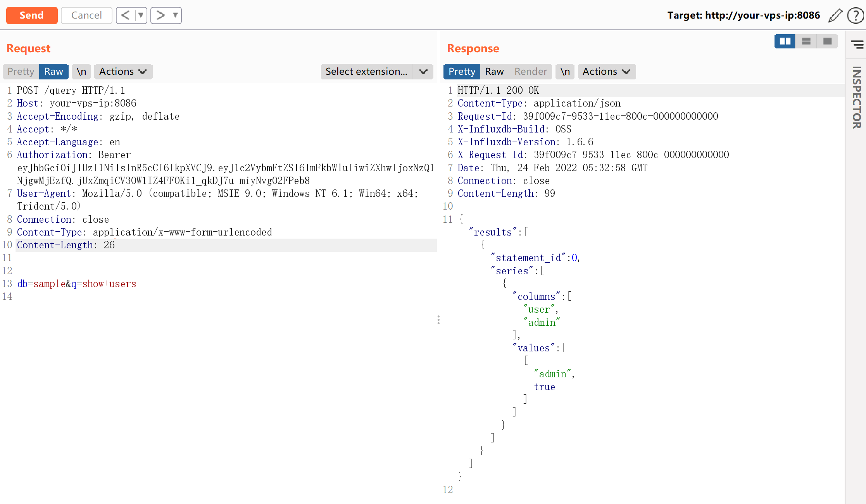This screenshot has width=866, height=504.
Task: Go back to previous request in history
Action: point(125,15)
